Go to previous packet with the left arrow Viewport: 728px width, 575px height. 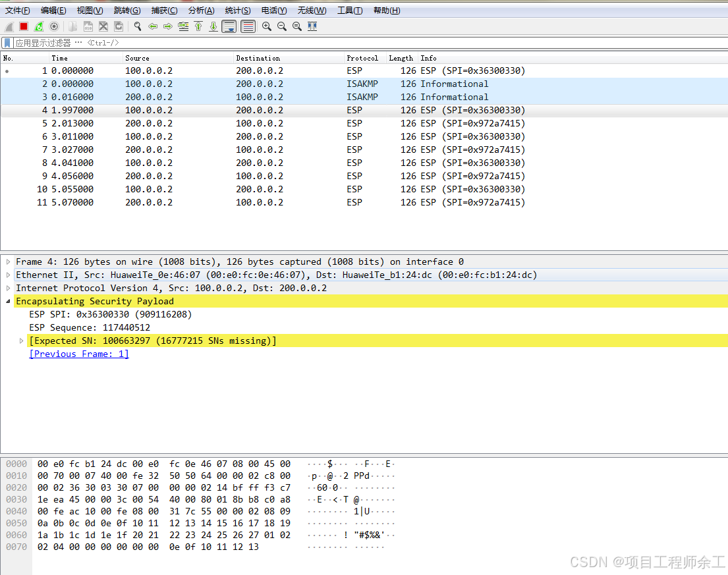[153, 26]
